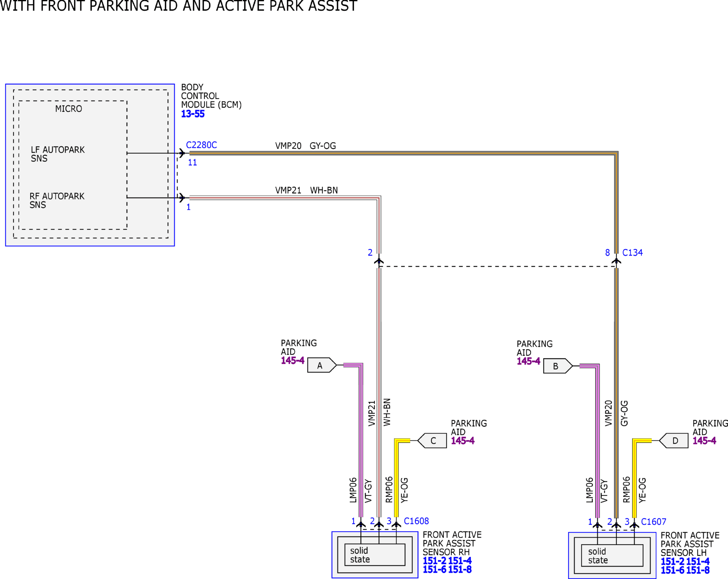The height and width of the screenshot is (579, 728).
Task: Select connector label C134
Action: pyautogui.click(x=632, y=252)
